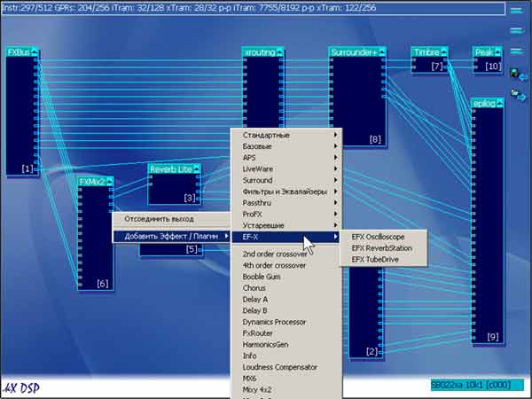Choose EFX TubeDrive from the submenu
The height and width of the screenshot is (399, 532).
[383, 259]
